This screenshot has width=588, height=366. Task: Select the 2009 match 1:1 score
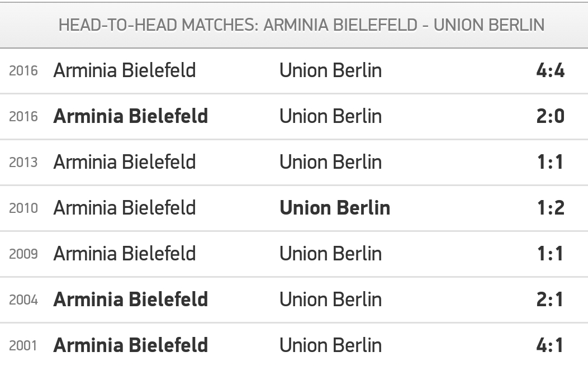tap(550, 254)
